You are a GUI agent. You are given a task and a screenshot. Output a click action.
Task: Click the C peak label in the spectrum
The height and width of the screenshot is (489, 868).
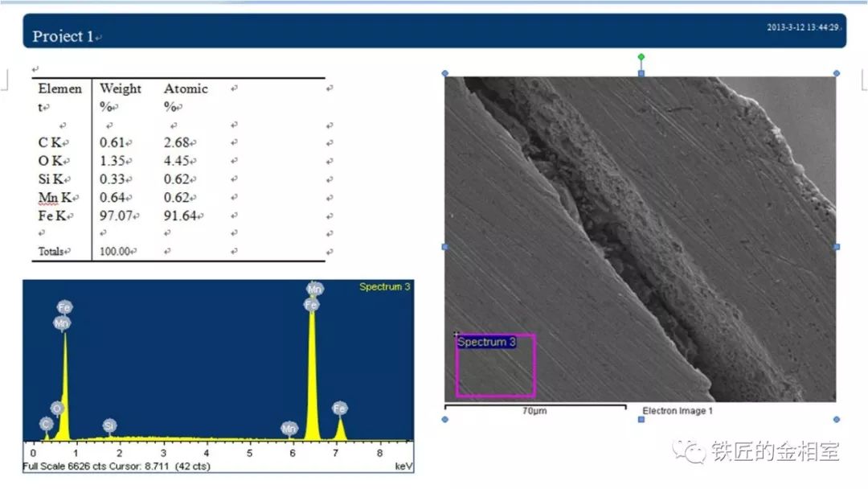(x=46, y=424)
